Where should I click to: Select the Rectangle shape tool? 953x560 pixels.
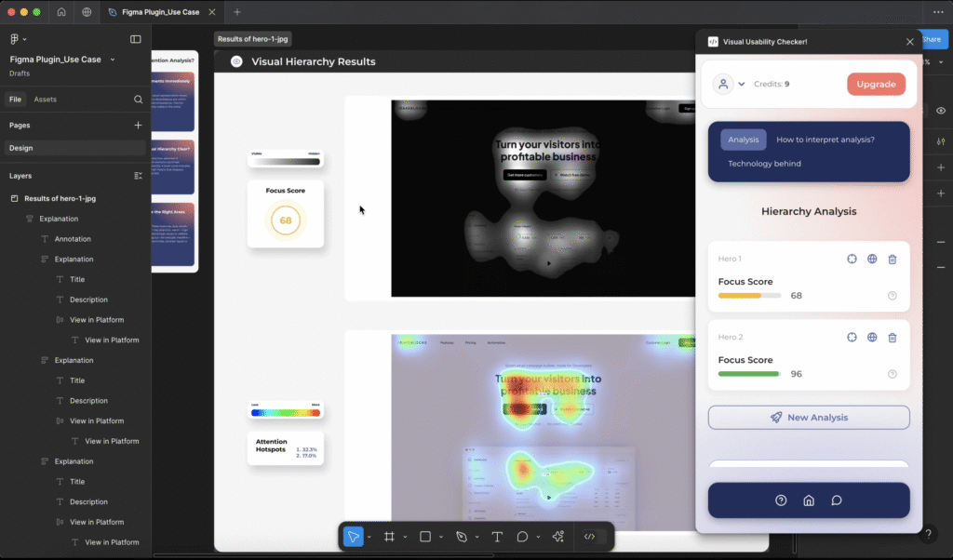tap(425, 537)
